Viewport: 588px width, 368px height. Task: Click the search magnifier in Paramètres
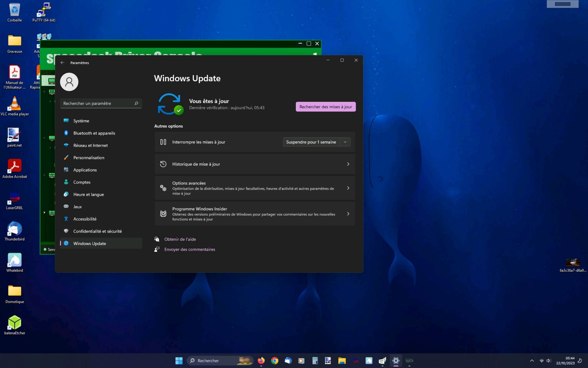click(x=136, y=103)
